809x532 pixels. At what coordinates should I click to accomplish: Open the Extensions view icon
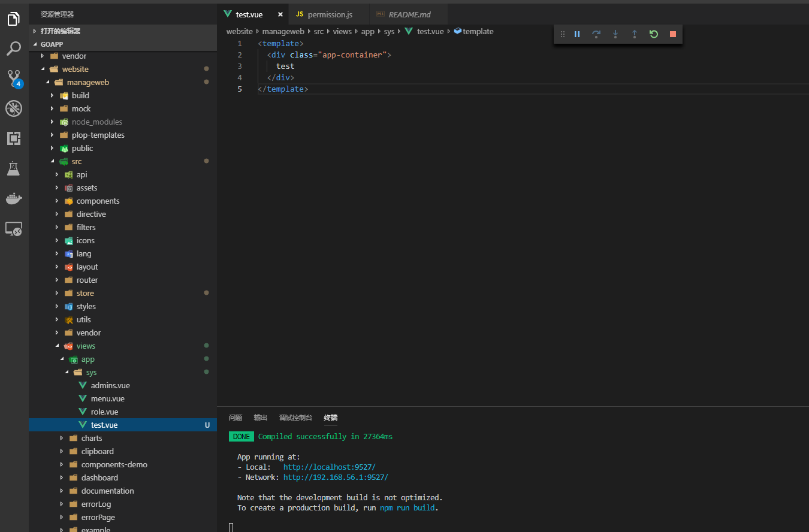[14, 138]
